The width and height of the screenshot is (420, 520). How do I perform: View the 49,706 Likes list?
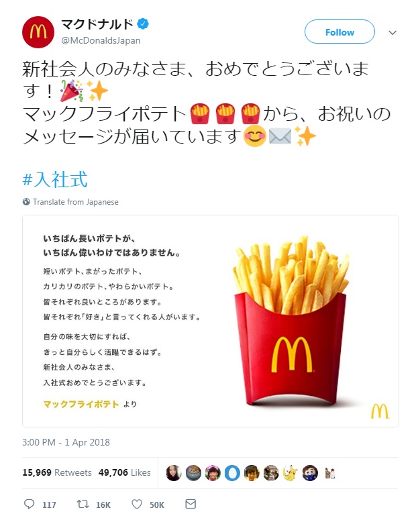pos(124,472)
